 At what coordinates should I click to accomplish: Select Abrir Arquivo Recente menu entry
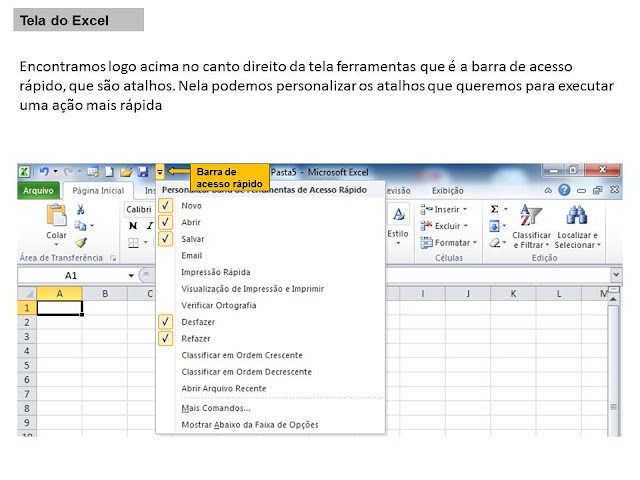coord(224,389)
